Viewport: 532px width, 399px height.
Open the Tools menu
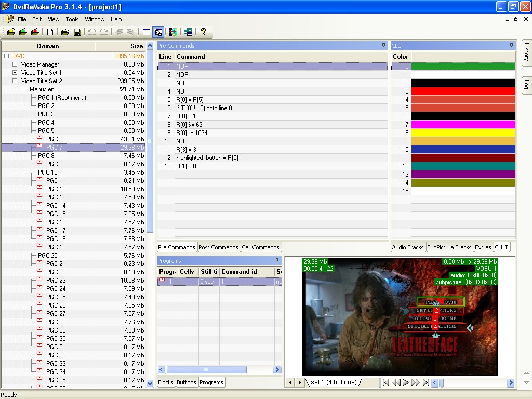click(72, 19)
